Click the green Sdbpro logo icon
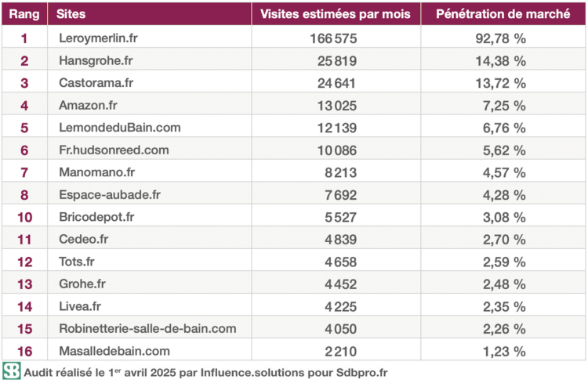 tap(11, 371)
